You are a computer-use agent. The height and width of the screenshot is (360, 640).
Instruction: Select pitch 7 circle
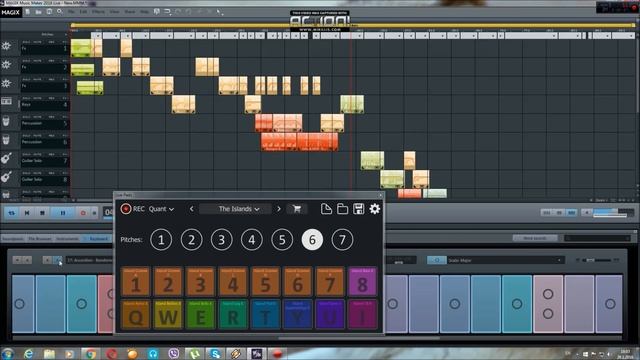pyautogui.click(x=342, y=240)
